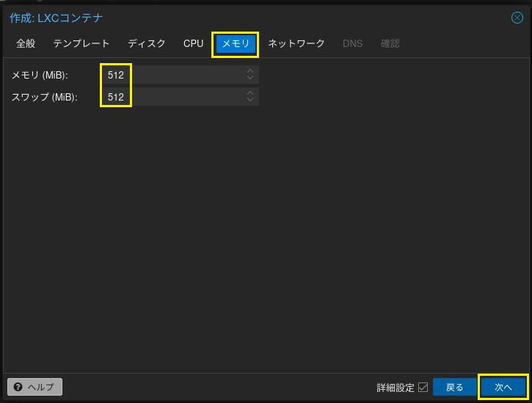Click the 作成: LXCコンテナ dialog title

[x=56, y=18]
